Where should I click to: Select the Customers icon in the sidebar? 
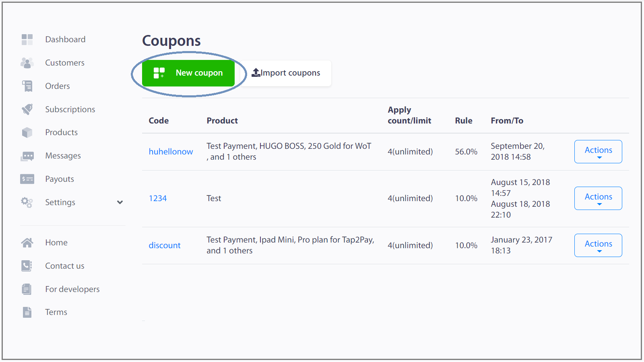click(x=27, y=62)
